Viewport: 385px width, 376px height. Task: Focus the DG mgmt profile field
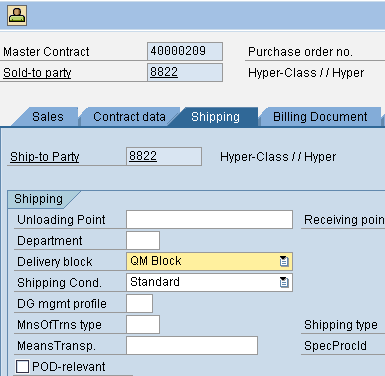tap(140, 303)
